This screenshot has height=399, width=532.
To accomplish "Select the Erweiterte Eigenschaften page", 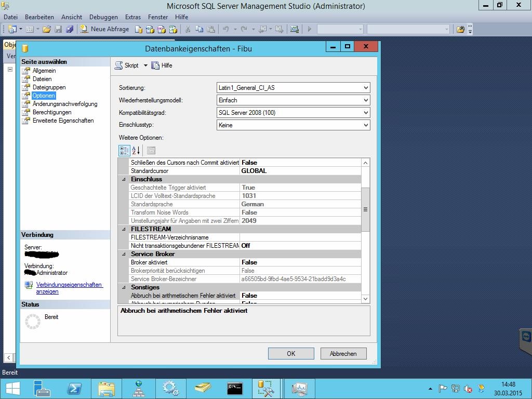I will pyautogui.click(x=63, y=121).
